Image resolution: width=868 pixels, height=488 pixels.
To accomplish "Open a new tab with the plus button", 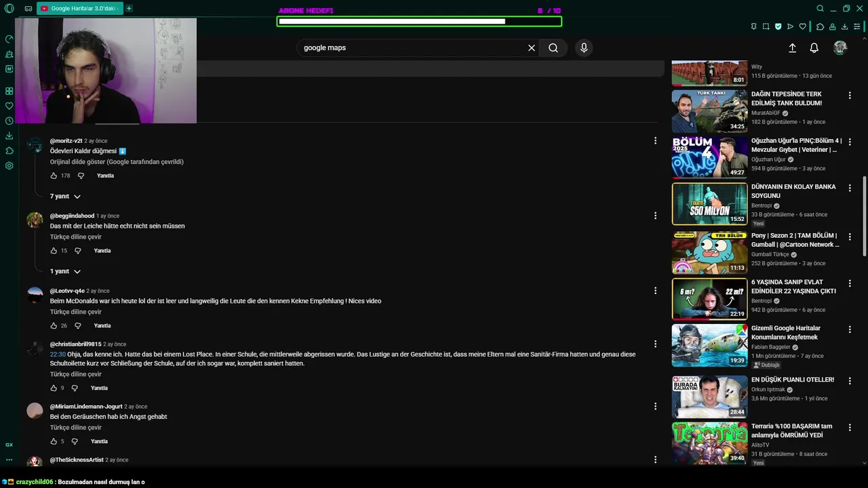I will point(129,9).
